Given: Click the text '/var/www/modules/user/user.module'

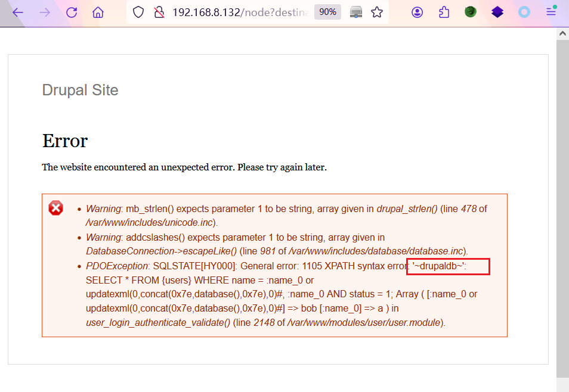Looking at the screenshot, I should [x=364, y=322].
